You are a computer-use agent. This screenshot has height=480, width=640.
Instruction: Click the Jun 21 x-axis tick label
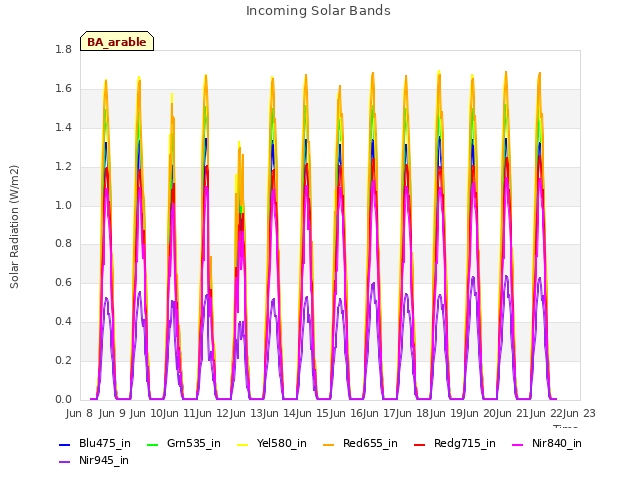pos(512,413)
